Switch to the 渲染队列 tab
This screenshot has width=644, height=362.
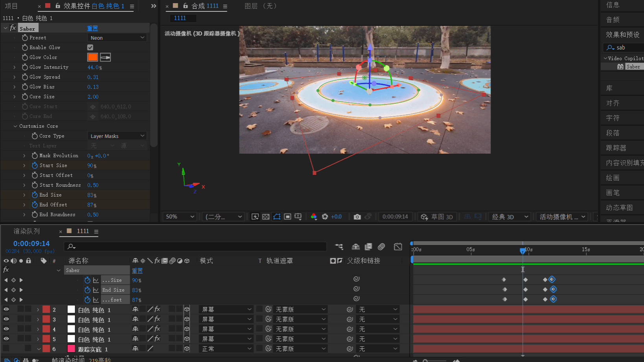click(x=27, y=231)
